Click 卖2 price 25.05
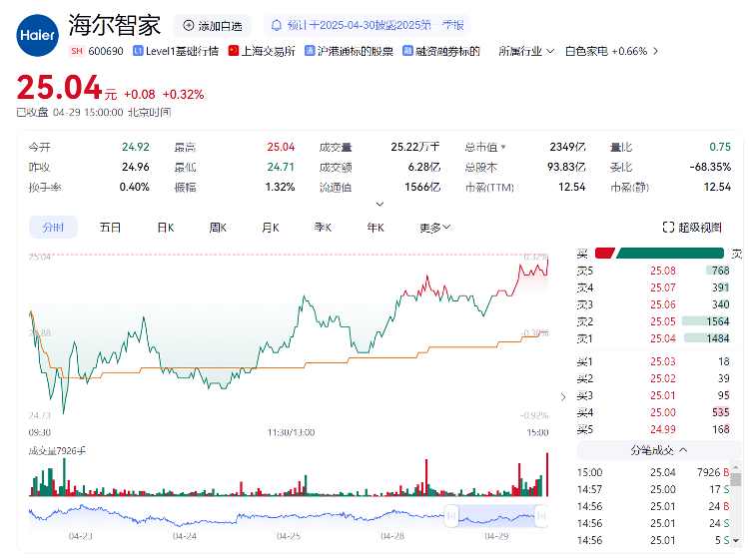Screen dimensions: 749x560 (x=663, y=321)
